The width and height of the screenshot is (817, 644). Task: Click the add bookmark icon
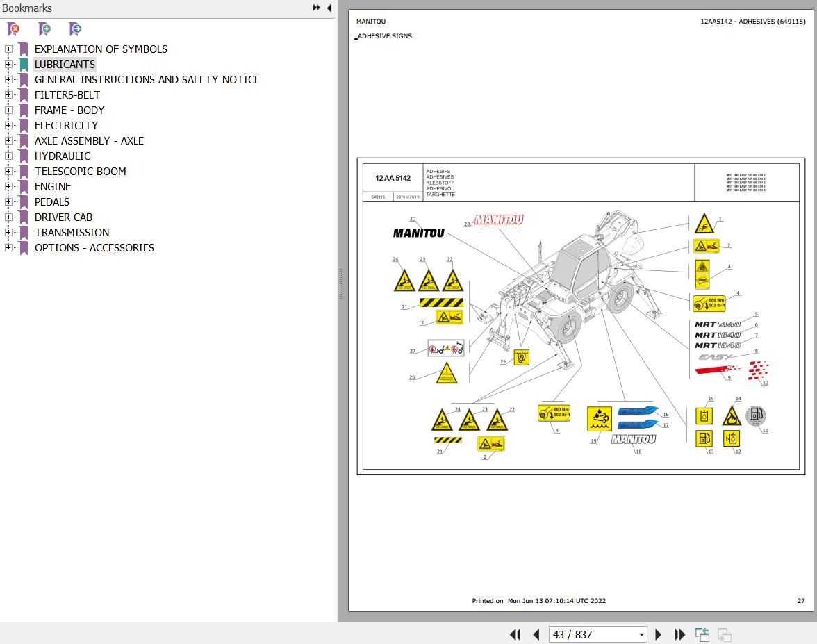44,29
